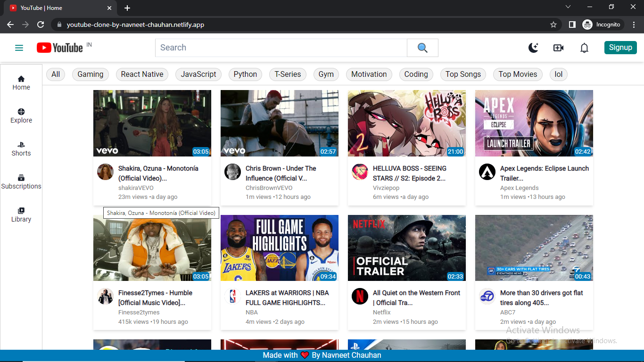The image size is (644, 362).
Task: Open the notifications bell
Action: pos(584,48)
